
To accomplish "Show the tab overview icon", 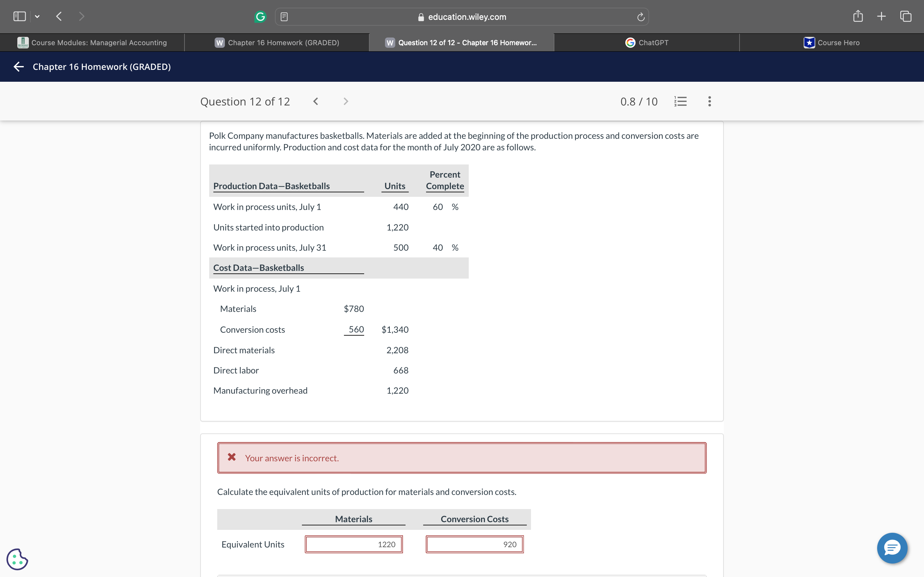I will (906, 16).
